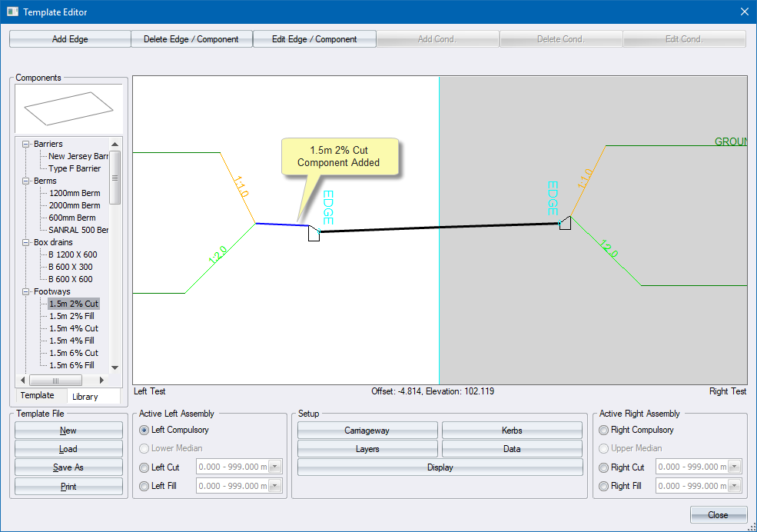This screenshot has height=532, width=757.
Task: Enable the Right Compulsory option
Action: 604,431
